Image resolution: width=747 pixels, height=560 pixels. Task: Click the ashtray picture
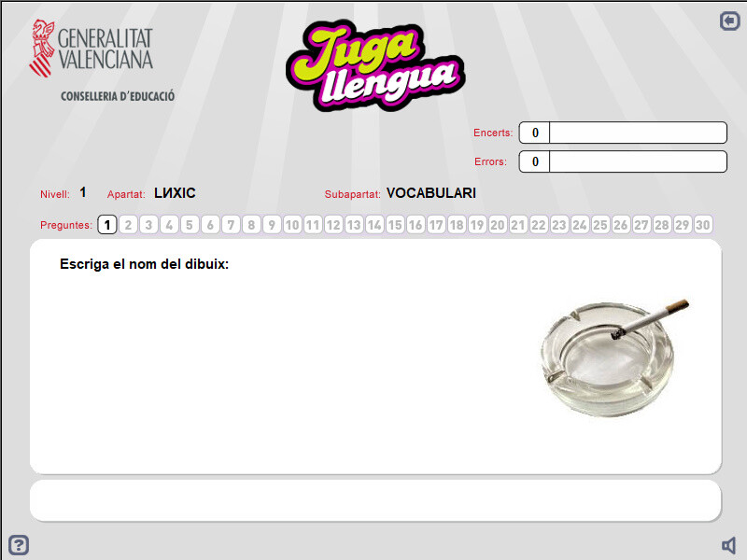click(x=614, y=357)
